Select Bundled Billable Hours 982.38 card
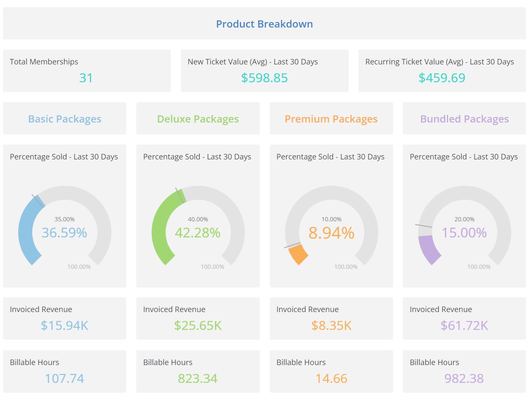532x399 pixels. pyautogui.click(x=464, y=371)
